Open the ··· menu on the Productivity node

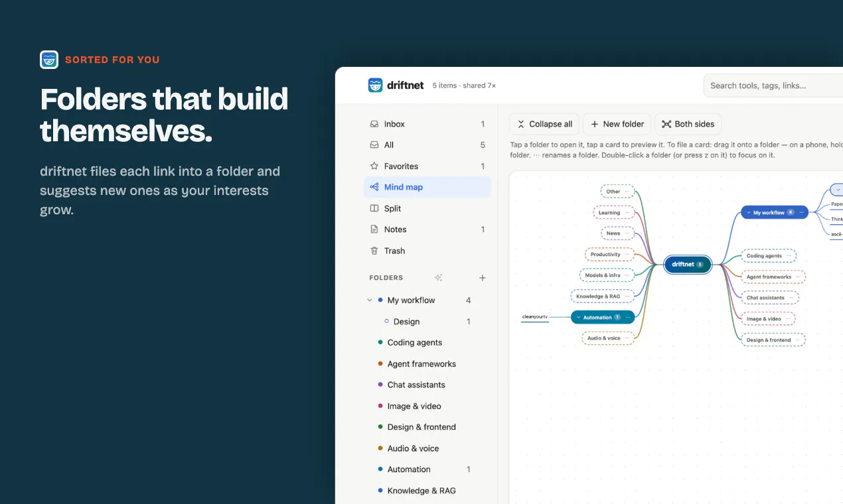[x=627, y=255]
